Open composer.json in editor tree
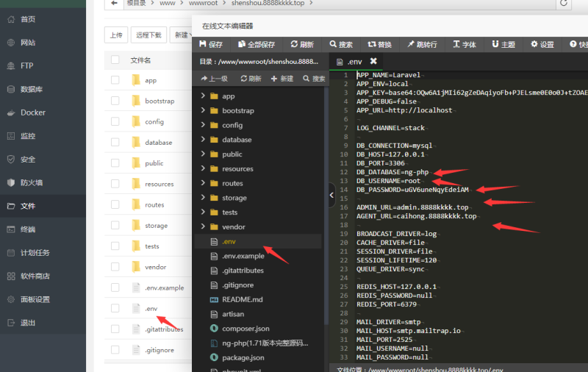Image resolution: width=588 pixels, height=372 pixels. (245, 329)
